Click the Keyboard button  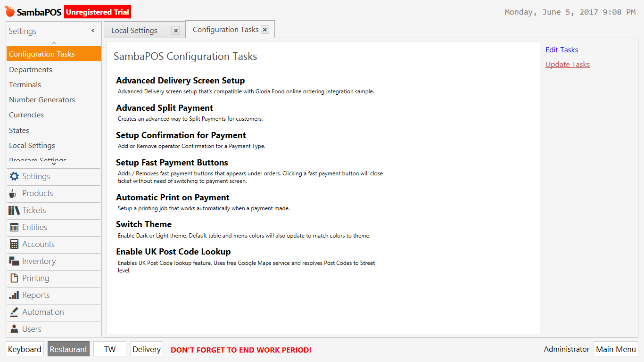25,349
